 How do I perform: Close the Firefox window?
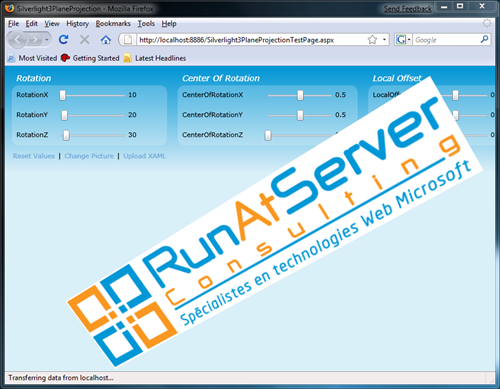click(x=482, y=6)
